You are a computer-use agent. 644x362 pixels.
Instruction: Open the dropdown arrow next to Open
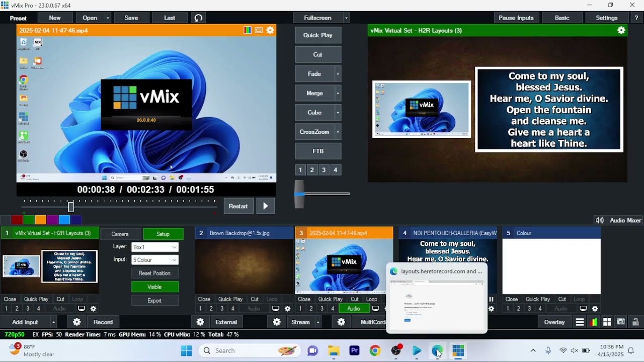coord(108,18)
